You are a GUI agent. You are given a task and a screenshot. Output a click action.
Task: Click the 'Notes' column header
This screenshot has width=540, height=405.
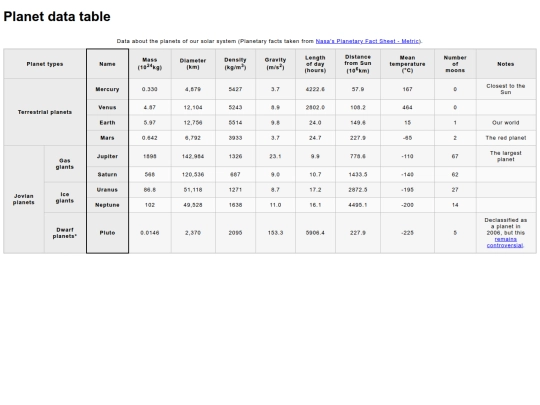pos(506,64)
